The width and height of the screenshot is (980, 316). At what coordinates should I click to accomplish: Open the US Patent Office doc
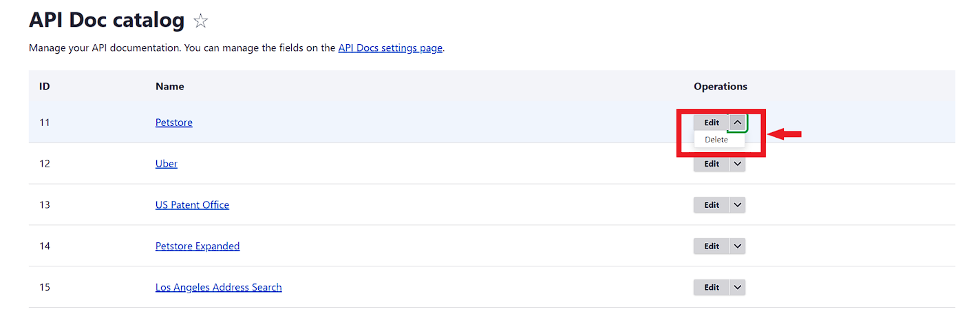[192, 205]
